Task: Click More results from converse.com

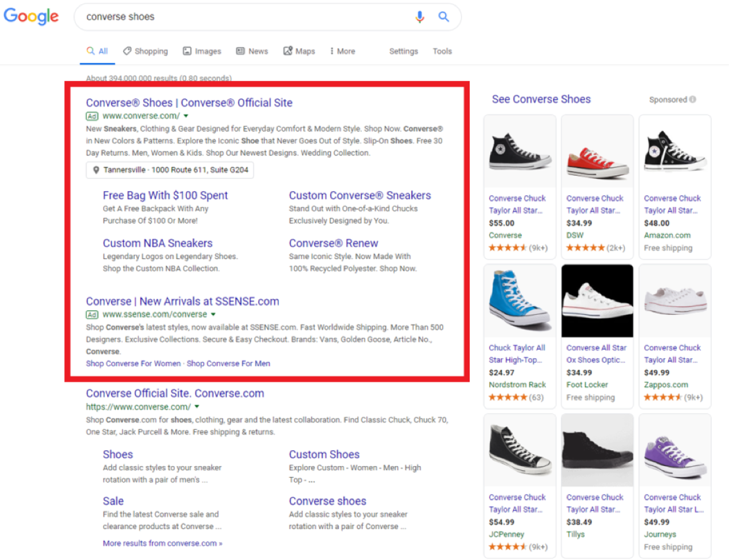Action: coord(162,544)
